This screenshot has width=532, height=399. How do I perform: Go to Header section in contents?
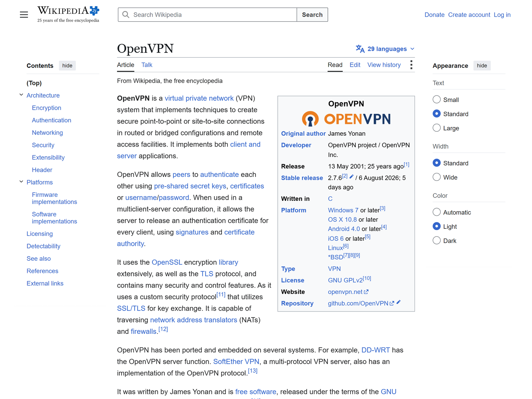(x=42, y=170)
